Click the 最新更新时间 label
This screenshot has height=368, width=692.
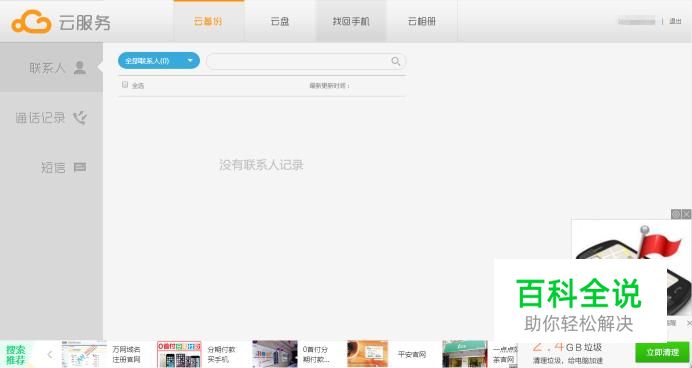click(329, 86)
